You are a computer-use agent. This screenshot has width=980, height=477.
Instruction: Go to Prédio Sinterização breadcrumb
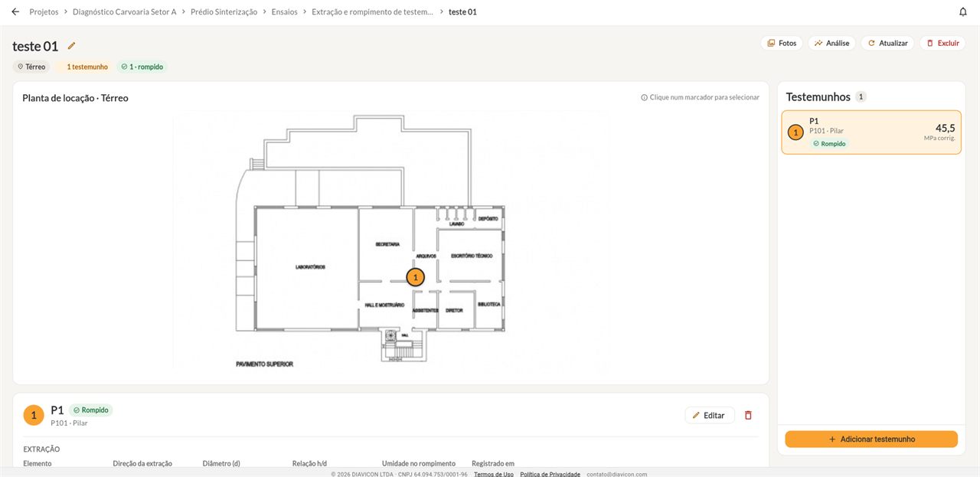coord(224,11)
